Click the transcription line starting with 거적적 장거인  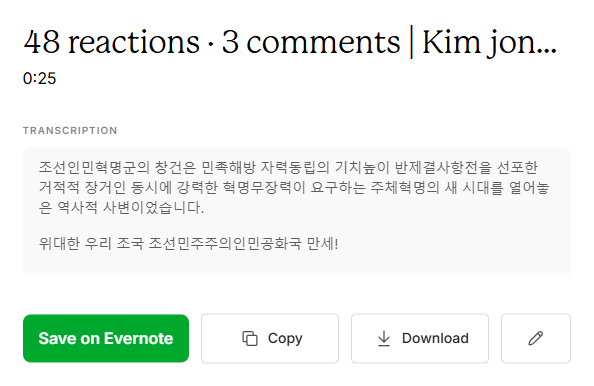tap(294, 187)
